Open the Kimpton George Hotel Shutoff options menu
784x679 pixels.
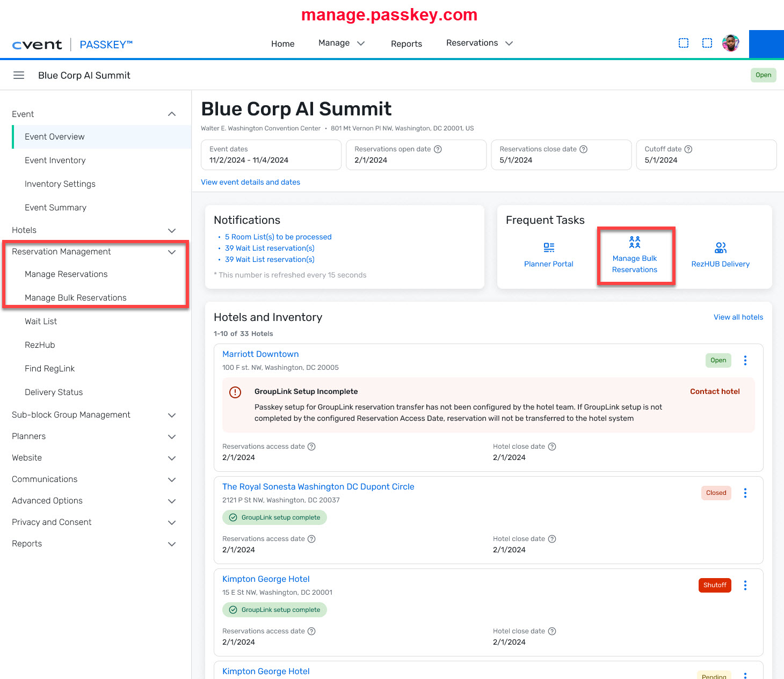[745, 585]
